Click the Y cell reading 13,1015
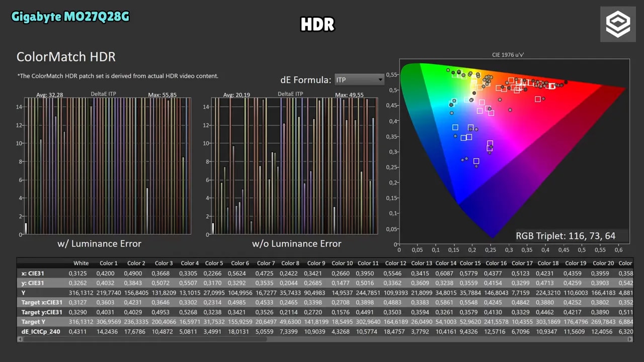The width and height of the screenshot is (644, 362). [189, 293]
